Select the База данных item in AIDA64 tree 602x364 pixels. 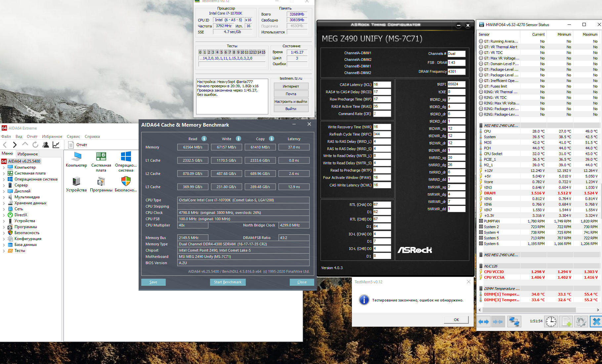point(26,245)
